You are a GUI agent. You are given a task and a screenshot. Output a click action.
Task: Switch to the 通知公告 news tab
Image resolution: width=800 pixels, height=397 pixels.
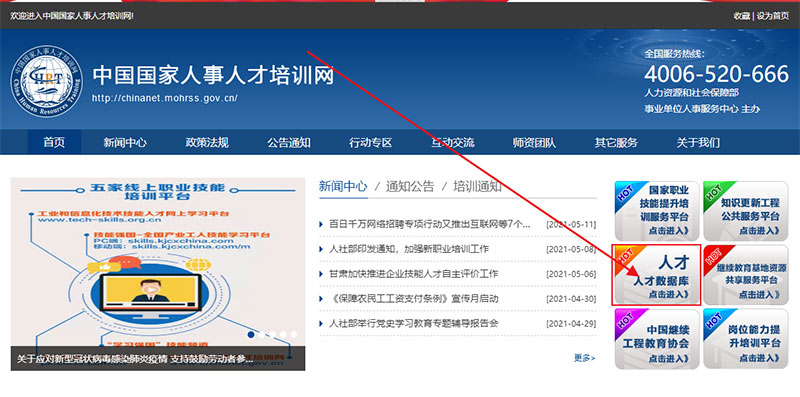[x=410, y=186]
